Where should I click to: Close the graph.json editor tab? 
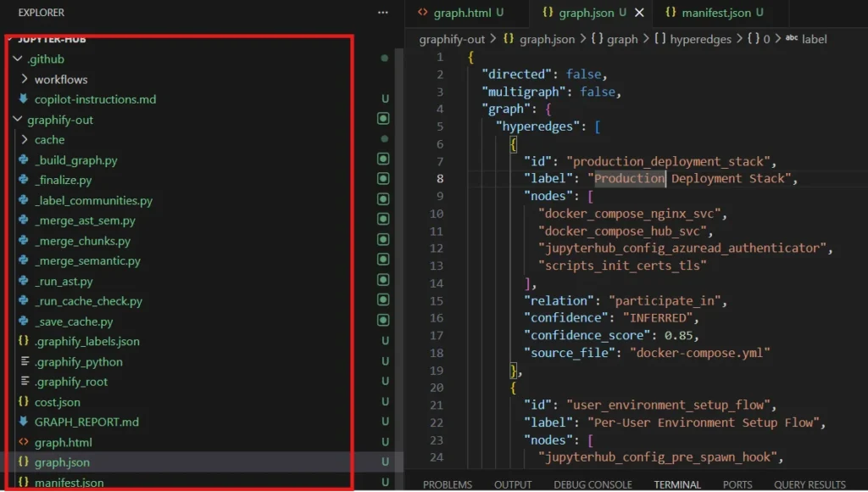[639, 13]
